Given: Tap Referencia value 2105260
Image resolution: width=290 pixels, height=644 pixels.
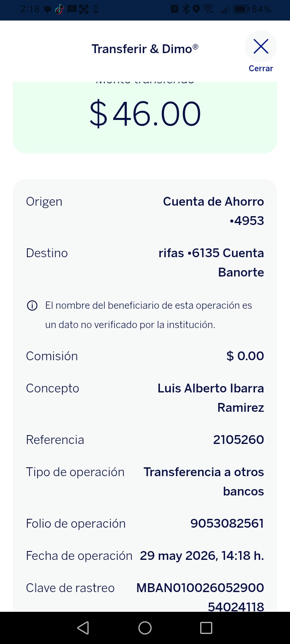Looking at the screenshot, I should pyautogui.click(x=238, y=440).
